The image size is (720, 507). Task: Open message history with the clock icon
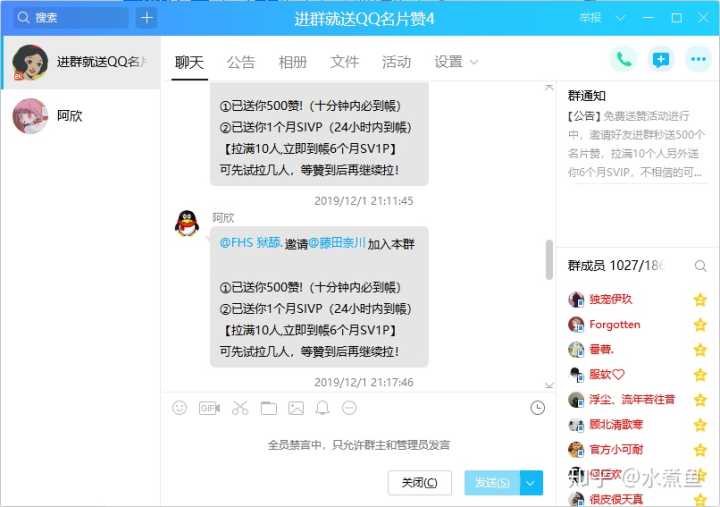point(538,408)
